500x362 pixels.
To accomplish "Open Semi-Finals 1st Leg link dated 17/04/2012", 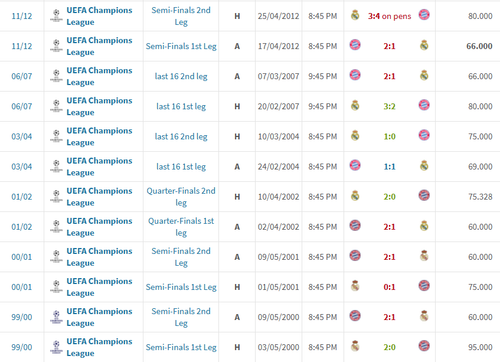I will pos(181,46).
